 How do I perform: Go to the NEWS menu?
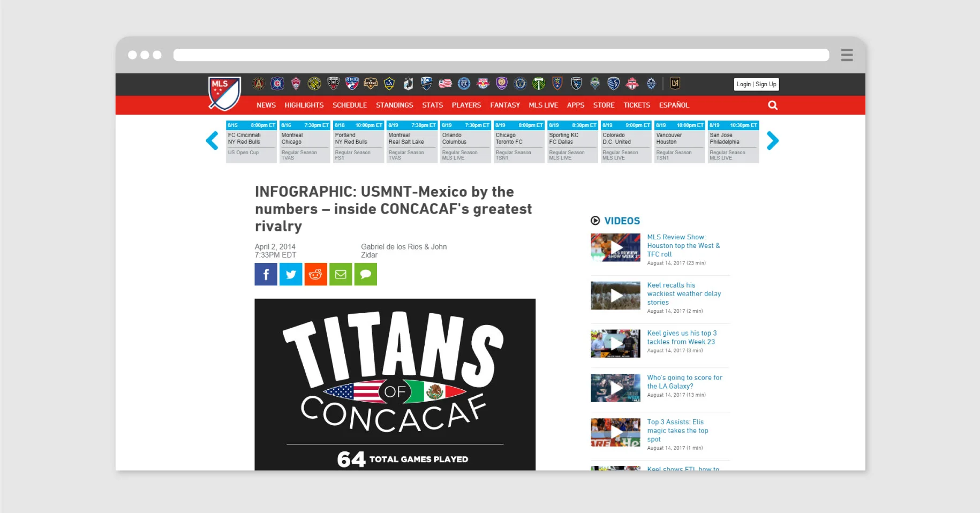(266, 105)
